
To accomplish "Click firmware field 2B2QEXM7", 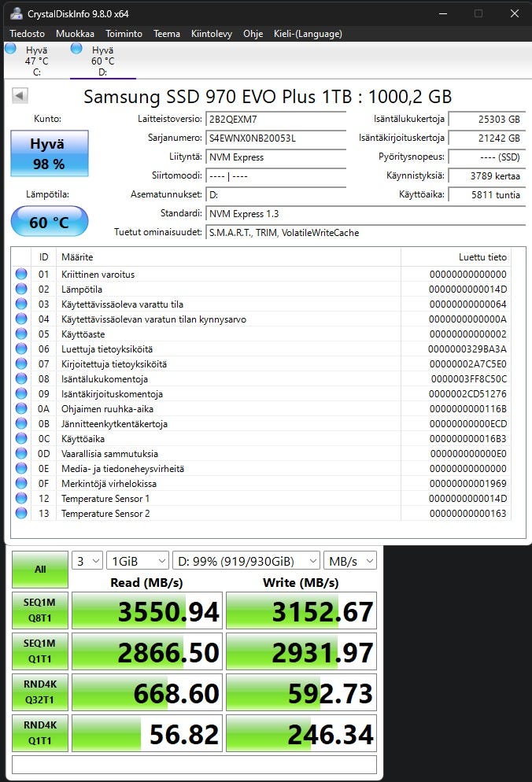I will 275,120.
